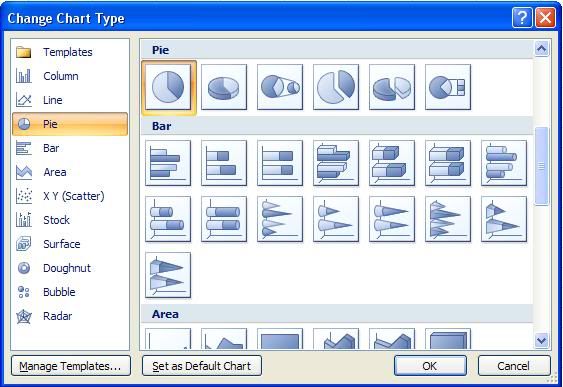Select the Stacked Bar chart
The width and height of the screenshot is (563, 387).
(x=224, y=163)
